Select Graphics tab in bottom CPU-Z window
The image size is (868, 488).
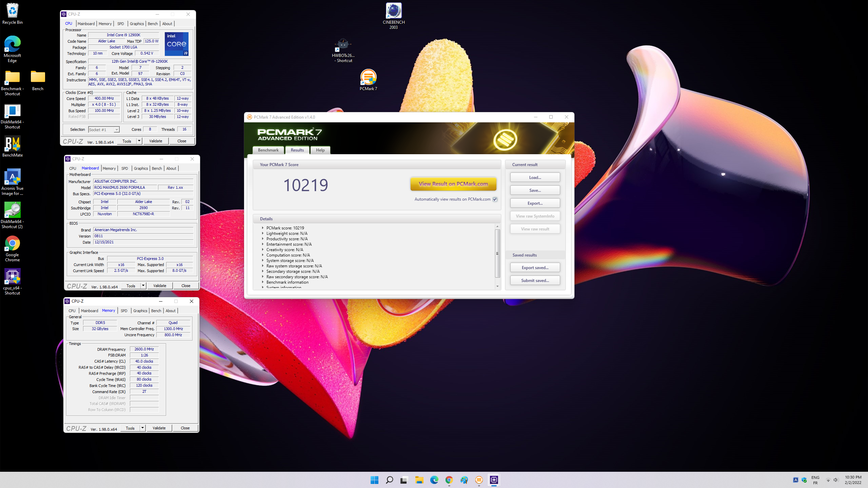140,311
